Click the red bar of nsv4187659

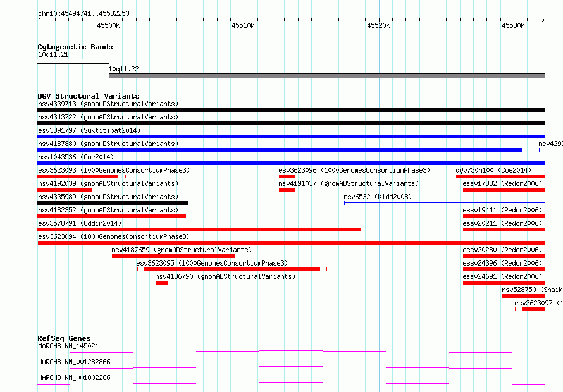click(173, 256)
